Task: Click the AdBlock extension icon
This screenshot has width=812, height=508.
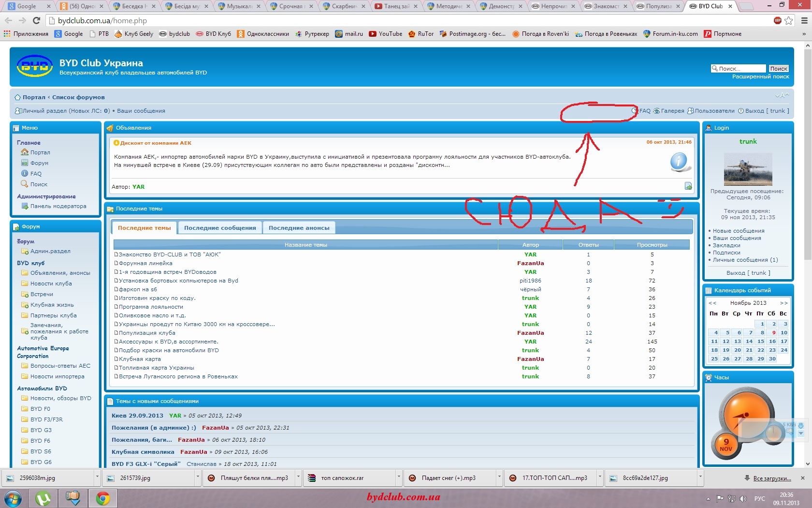Action: click(778, 20)
